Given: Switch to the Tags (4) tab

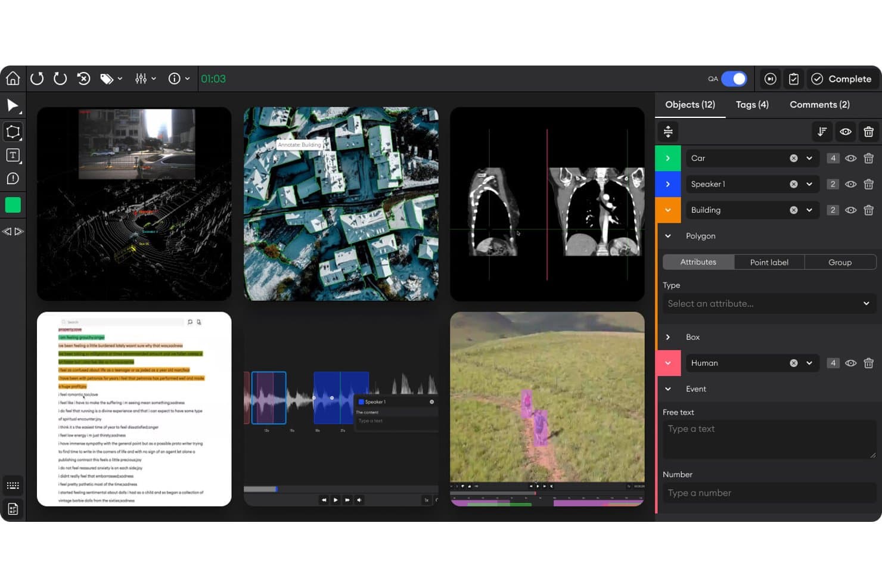Looking at the screenshot, I should pyautogui.click(x=752, y=105).
